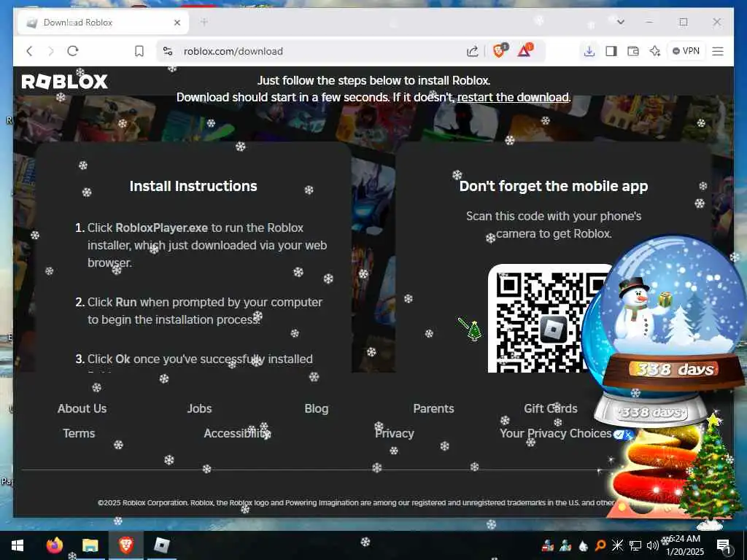
Task: Click the VPN button
Action: 686,51
